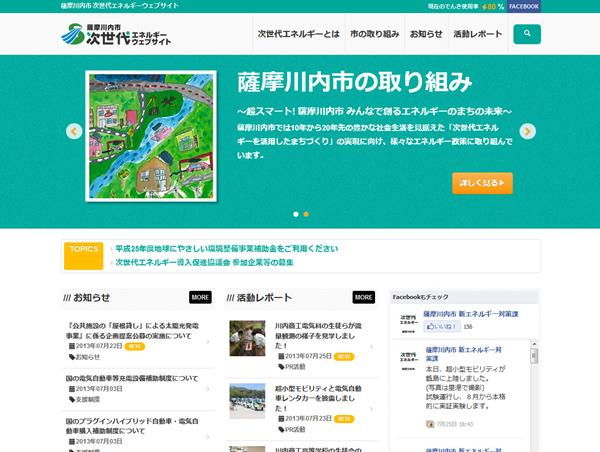This screenshot has width=600, height=452.
Task: Select the first white carousel dot
Action: coord(296,214)
